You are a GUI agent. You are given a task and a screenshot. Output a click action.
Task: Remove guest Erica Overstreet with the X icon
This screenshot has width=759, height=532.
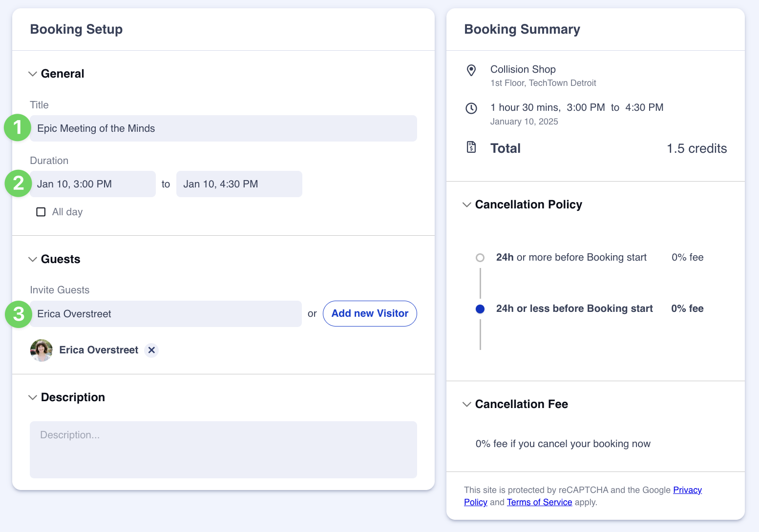(x=151, y=350)
